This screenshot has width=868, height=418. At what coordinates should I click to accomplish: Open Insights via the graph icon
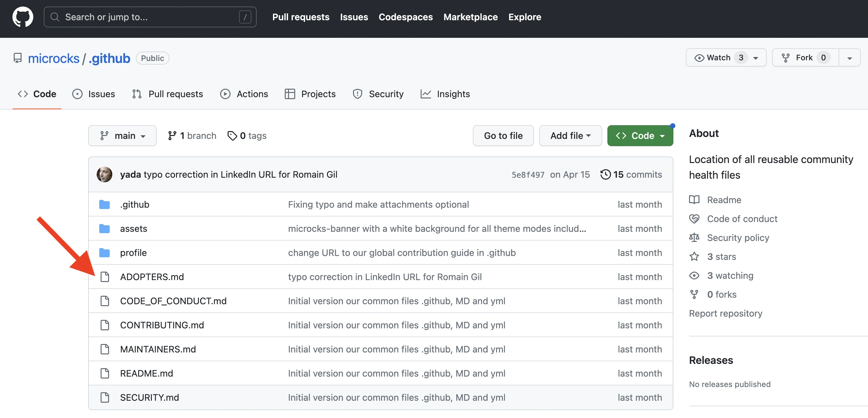(x=426, y=94)
